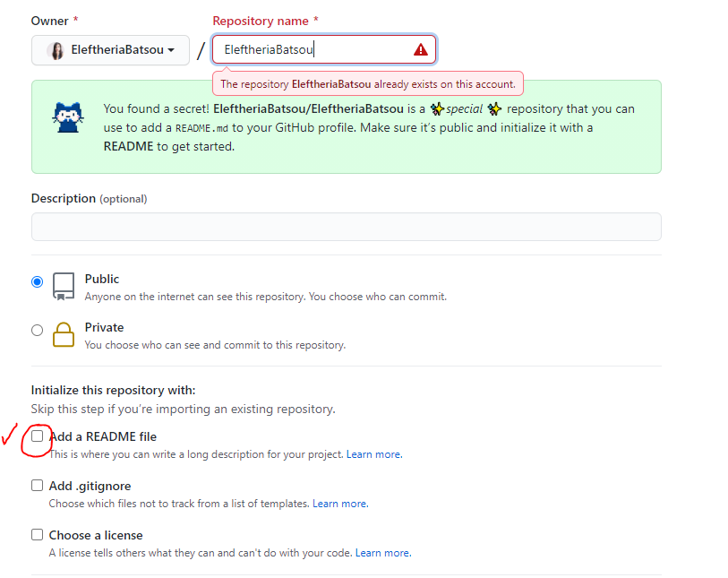Click the sparkle emoji after 'special'
The width and height of the screenshot is (728, 578).
click(x=494, y=109)
